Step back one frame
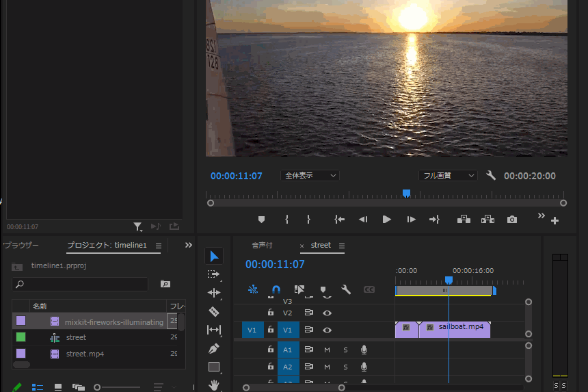Screen dimensions: 588x392 click(363, 220)
